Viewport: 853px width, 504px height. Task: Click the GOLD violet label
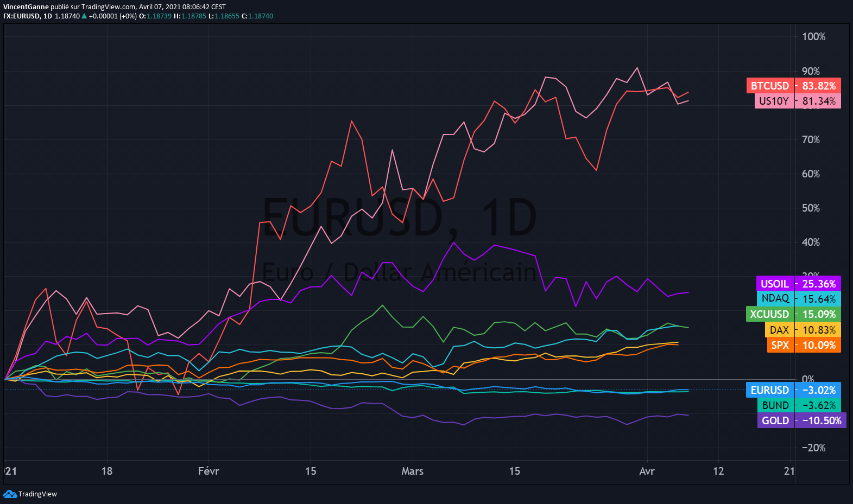click(x=775, y=420)
